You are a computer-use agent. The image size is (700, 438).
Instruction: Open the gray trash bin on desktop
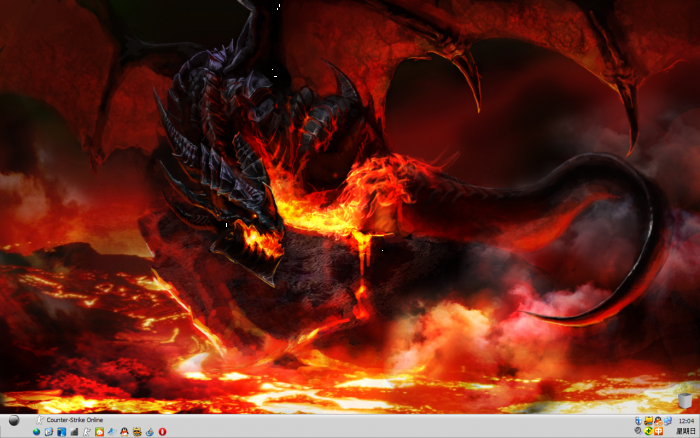coord(685,400)
